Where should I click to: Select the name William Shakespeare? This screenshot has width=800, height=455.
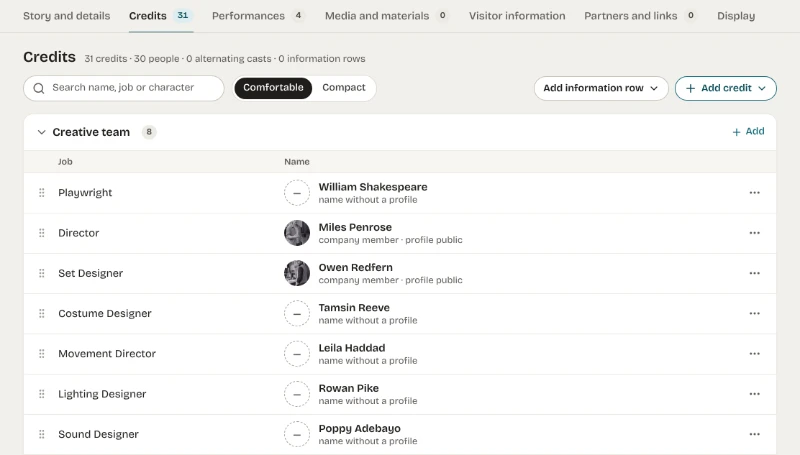click(x=373, y=187)
